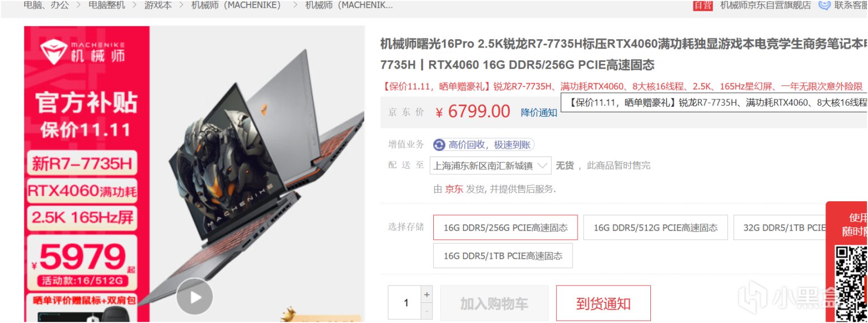The width and height of the screenshot is (868, 323).
Task: Click the quantity input field
Action: (405, 303)
